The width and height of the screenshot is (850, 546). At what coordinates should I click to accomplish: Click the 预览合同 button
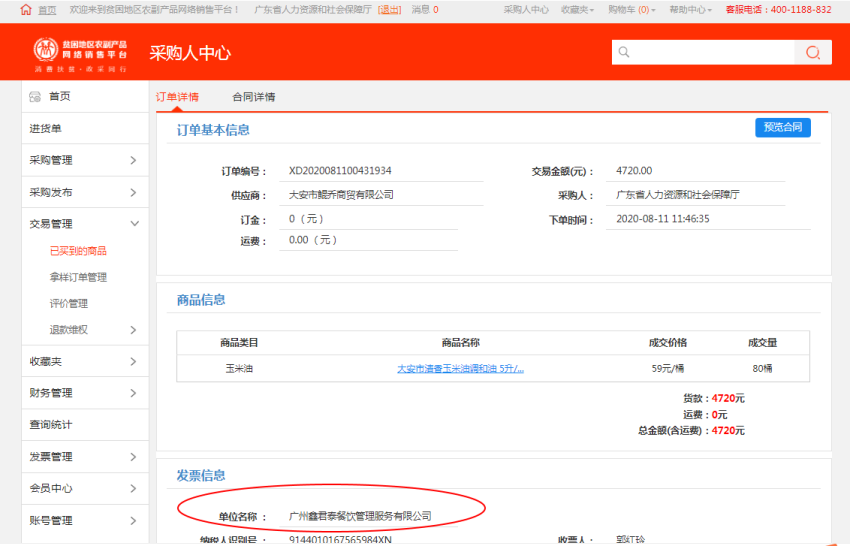coord(782,127)
